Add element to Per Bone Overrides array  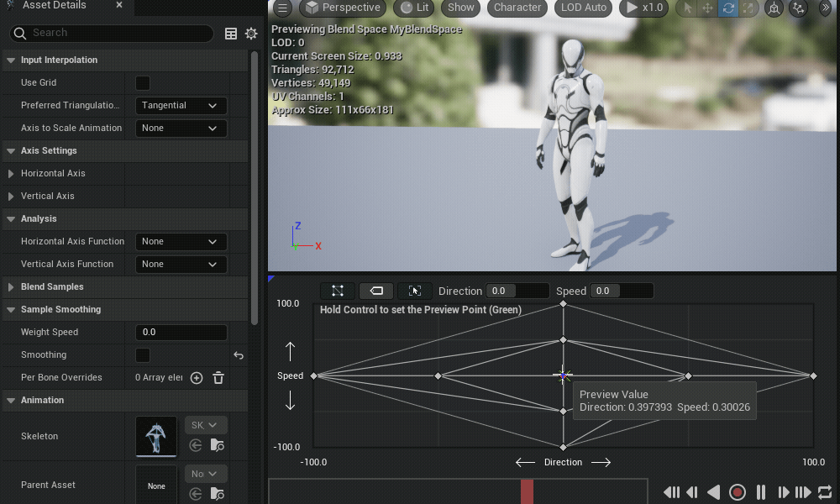pyautogui.click(x=197, y=378)
